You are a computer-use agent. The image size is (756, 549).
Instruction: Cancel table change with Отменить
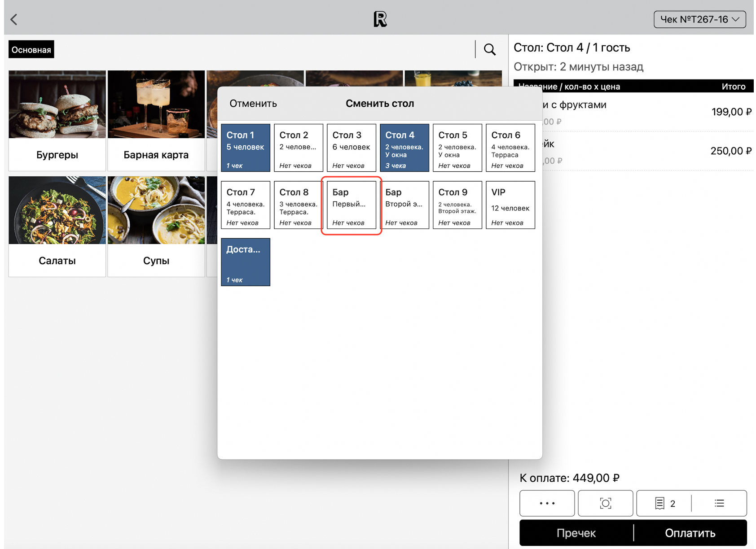[253, 104]
